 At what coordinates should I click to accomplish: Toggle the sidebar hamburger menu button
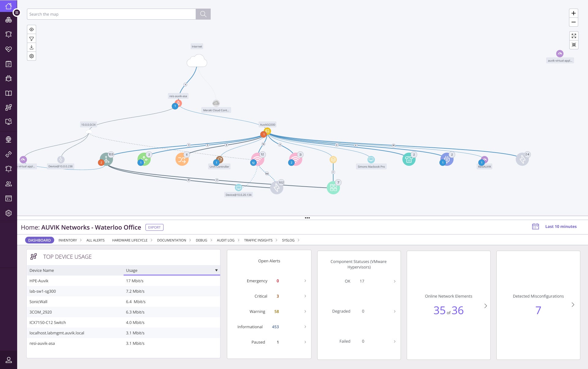click(x=17, y=13)
